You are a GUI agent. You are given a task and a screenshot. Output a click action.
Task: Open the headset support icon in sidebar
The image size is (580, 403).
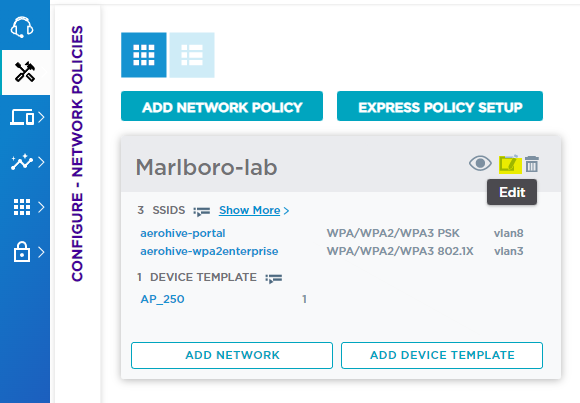(x=22, y=27)
